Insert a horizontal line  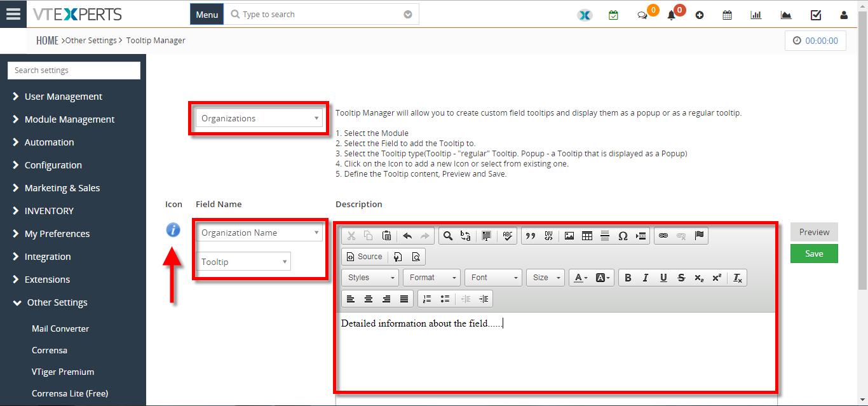tap(605, 236)
